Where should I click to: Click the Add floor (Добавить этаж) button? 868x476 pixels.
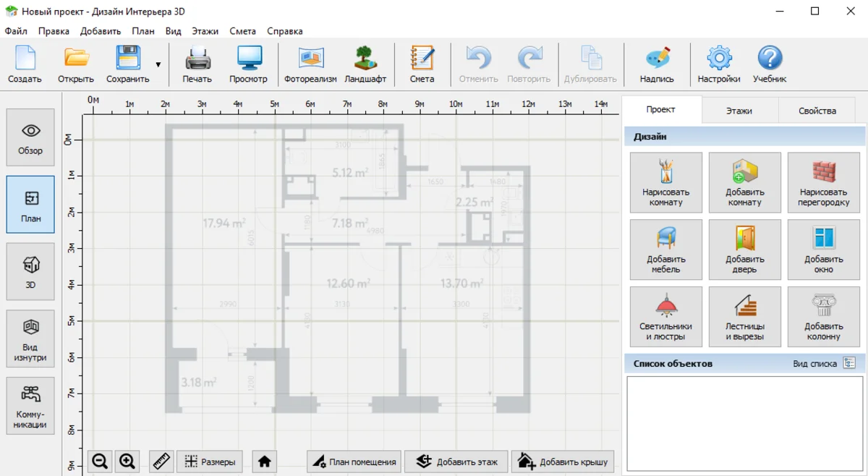pos(456,462)
